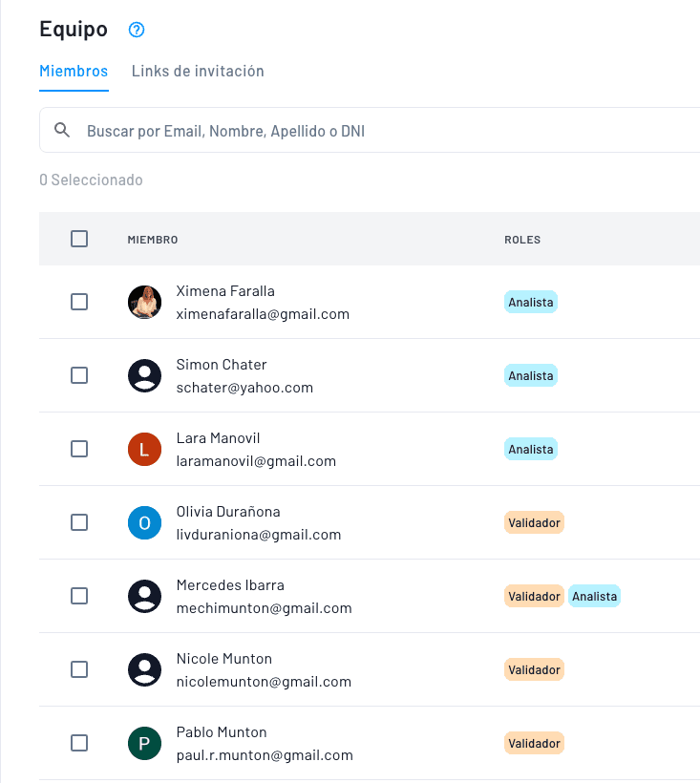Click Mercedes Ibarra's Analista role badge
The width and height of the screenshot is (700, 783).
pos(594,596)
